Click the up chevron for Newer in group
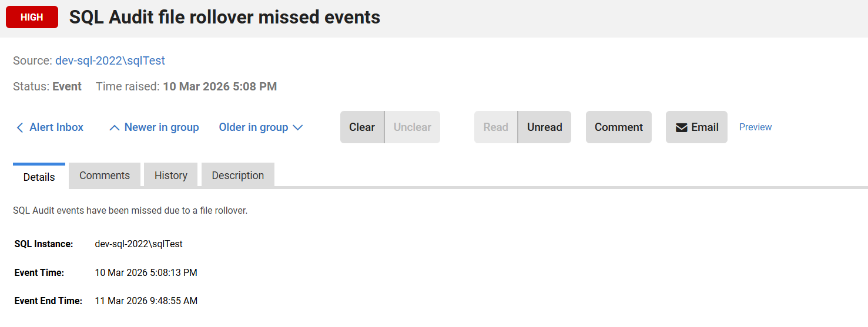Screen dimensions: 868x327 (115, 127)
